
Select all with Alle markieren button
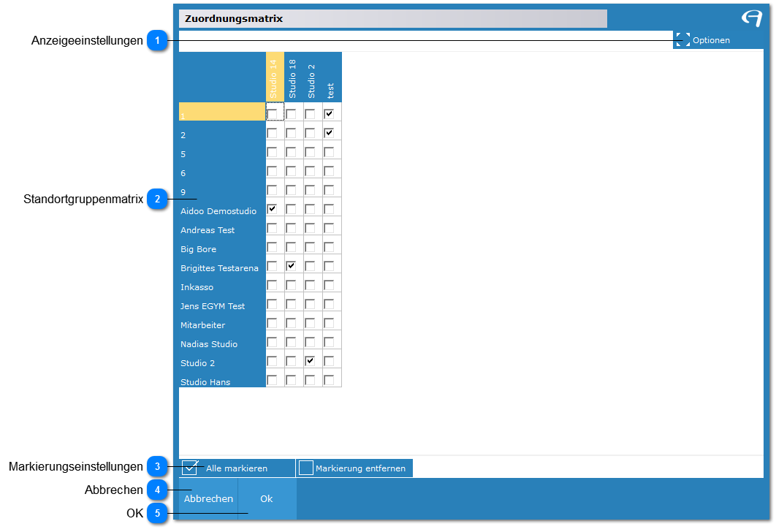pyautogui.click(x=237, y=468)
